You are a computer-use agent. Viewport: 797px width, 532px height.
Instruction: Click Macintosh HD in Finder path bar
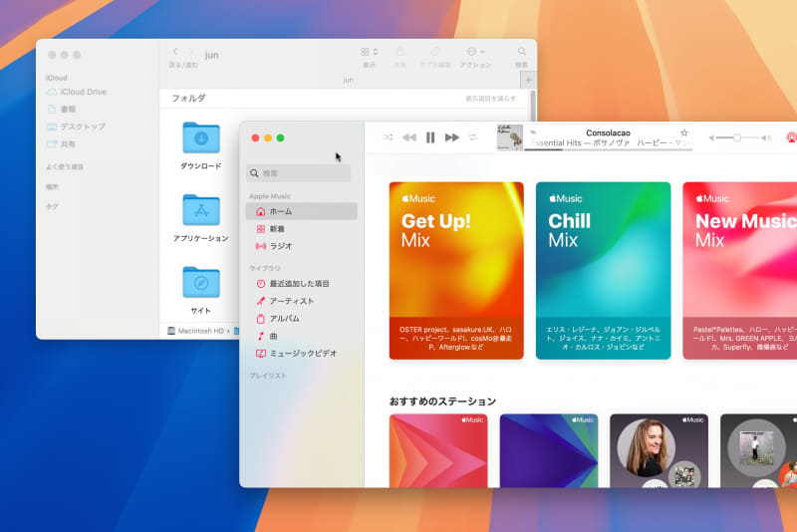(x=196, y=331)
